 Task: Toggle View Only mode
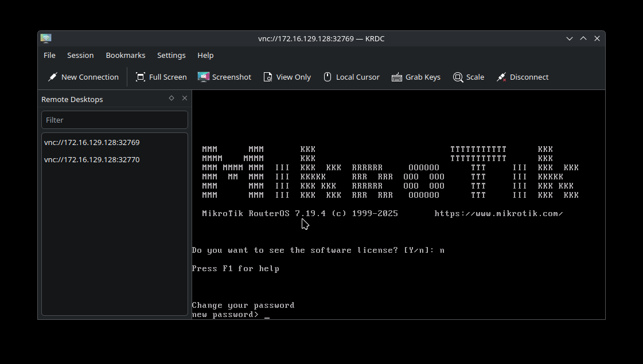pos(287,77)
